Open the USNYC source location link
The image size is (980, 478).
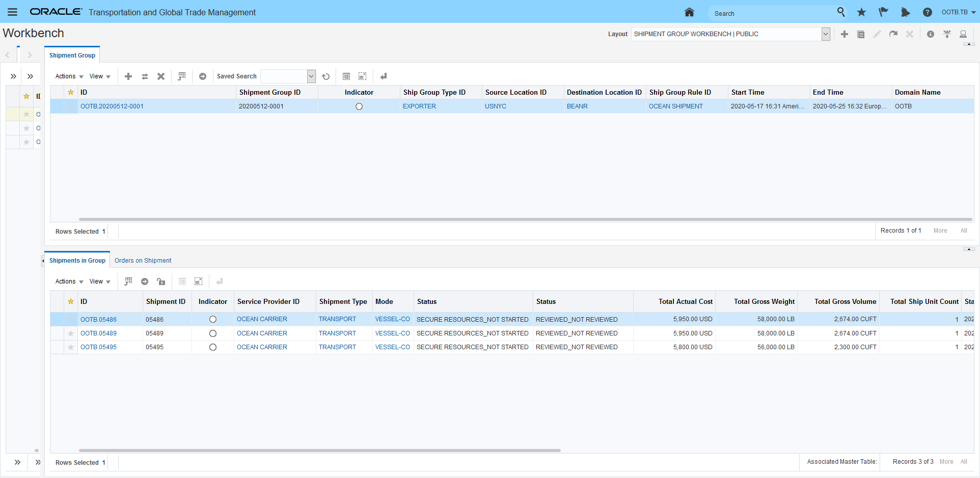pos(495,106)
